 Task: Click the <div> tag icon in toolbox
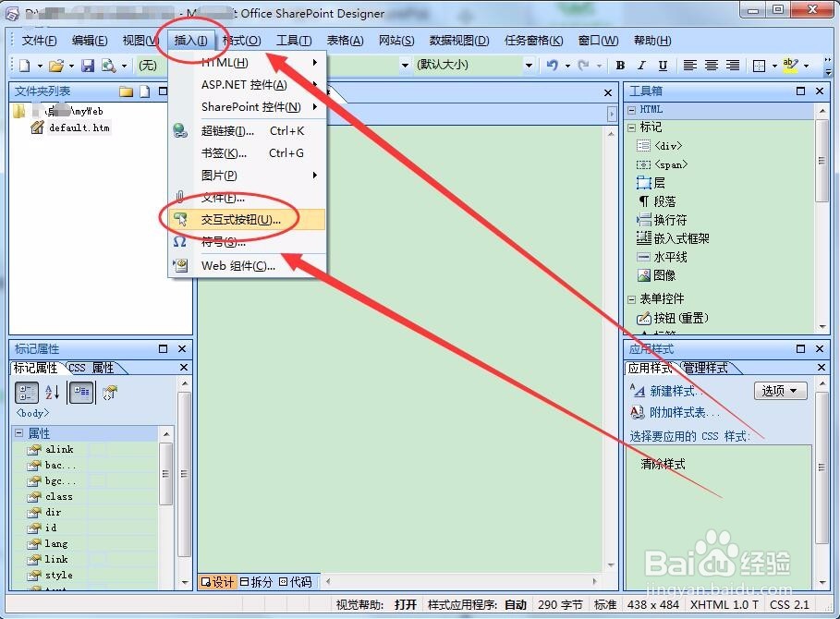(643, 146)
